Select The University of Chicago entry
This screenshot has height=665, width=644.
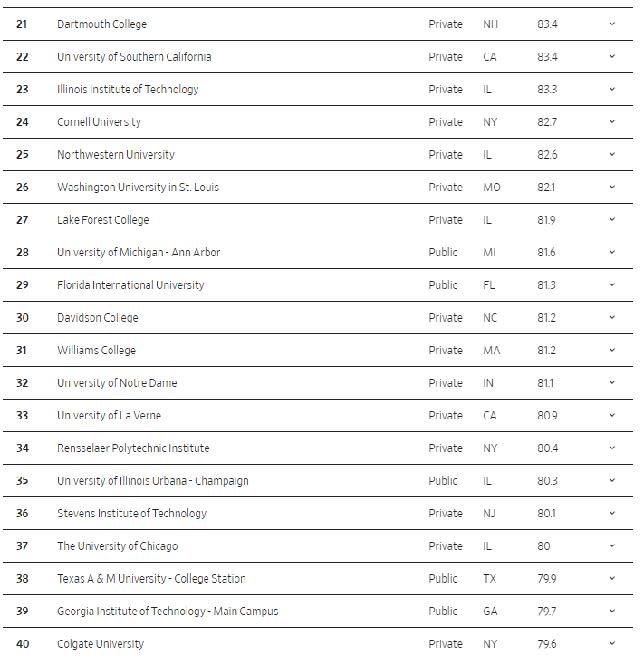[x=117, y=546]
